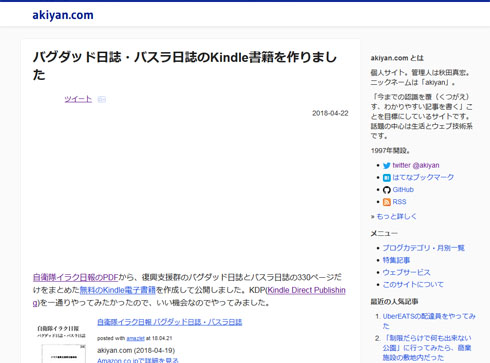The height and width of the screenshot is (363, 490).
Task: Open the 「制限だらけで何も出来ない公園」 article
Action: tap(427, 348)
